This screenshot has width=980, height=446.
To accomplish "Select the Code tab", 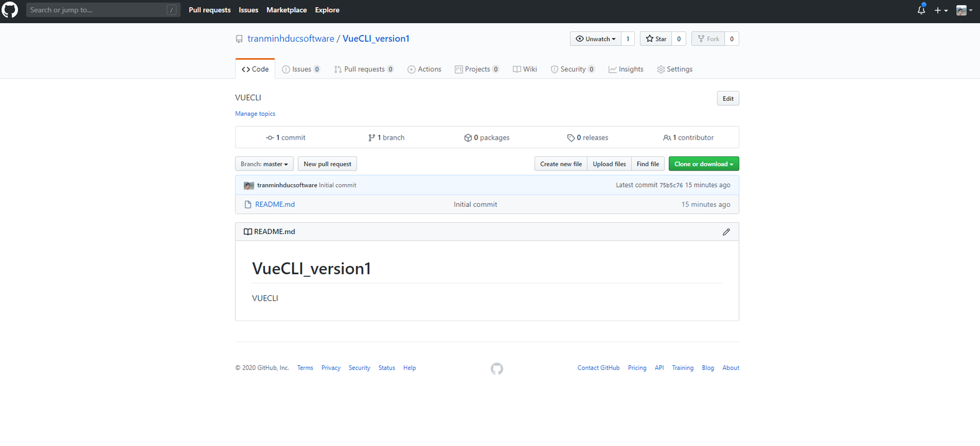I will click(x=255, y=69).
